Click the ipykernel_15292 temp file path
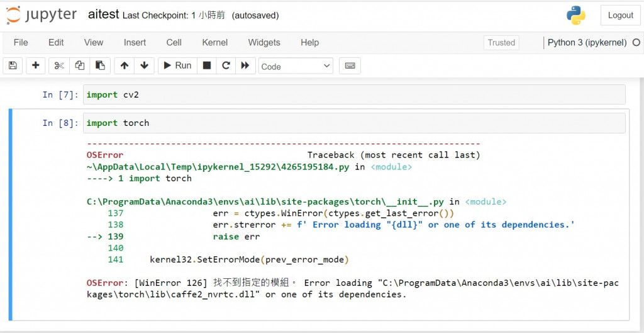The width and height of the screenshot is (644, 333). point(218,167)
